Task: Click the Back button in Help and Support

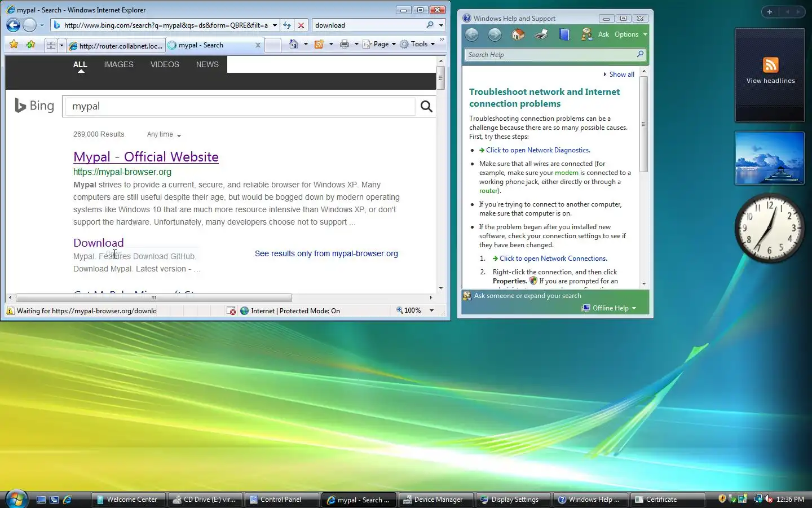Action: coord(472,34)
